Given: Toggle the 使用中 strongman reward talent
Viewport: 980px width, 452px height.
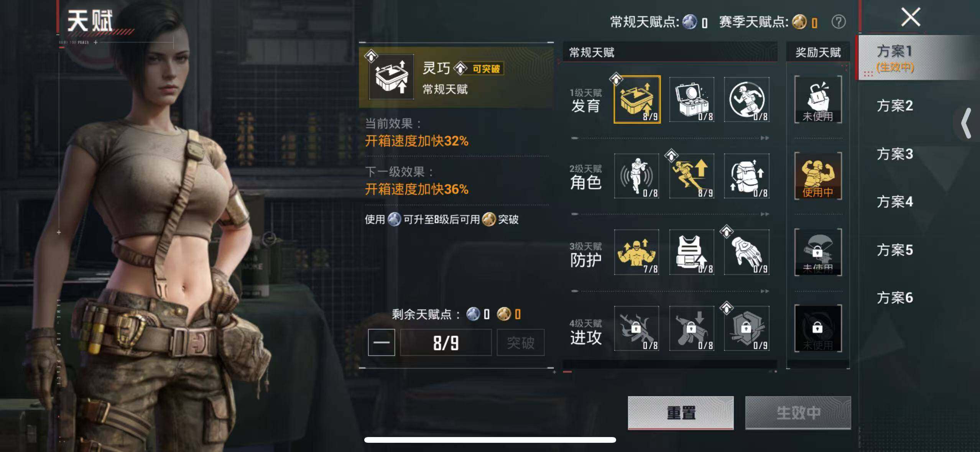Looking at the screenshot, I should [818, 176].
